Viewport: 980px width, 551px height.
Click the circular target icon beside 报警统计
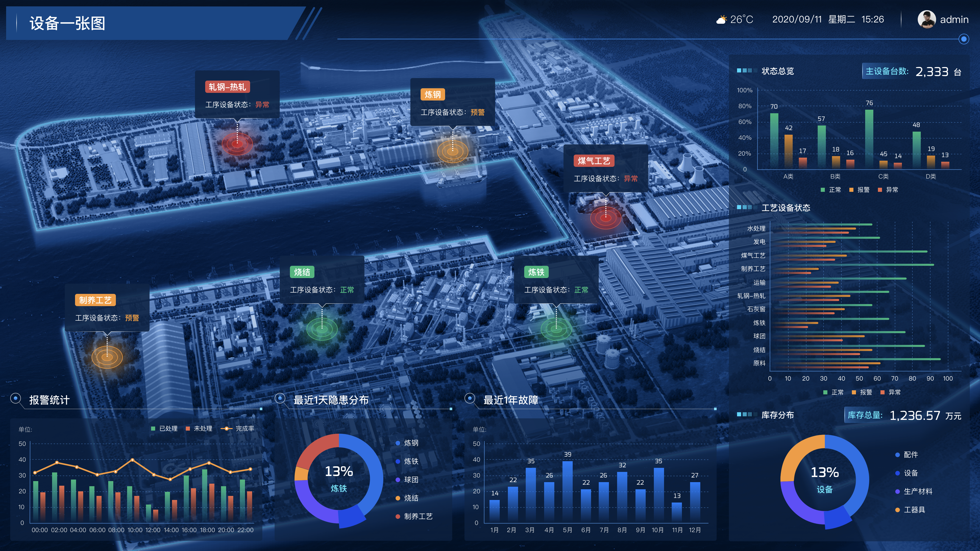[x=16, y=398]
